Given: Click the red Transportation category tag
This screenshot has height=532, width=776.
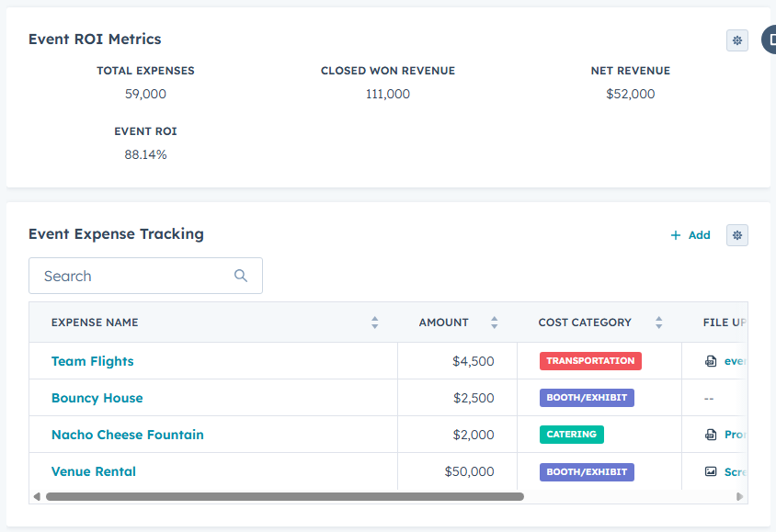Looking at the screenshot, I should tap(590, 361).
